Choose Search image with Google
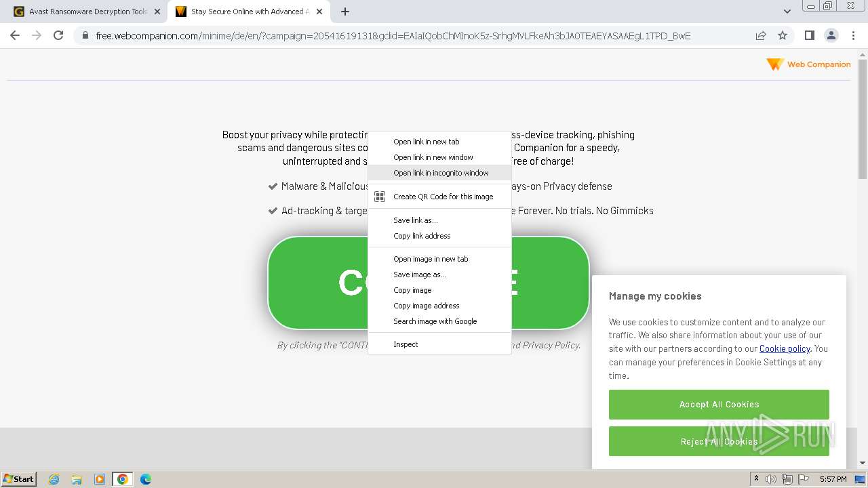The image size is (868, 488). point(439,321)
